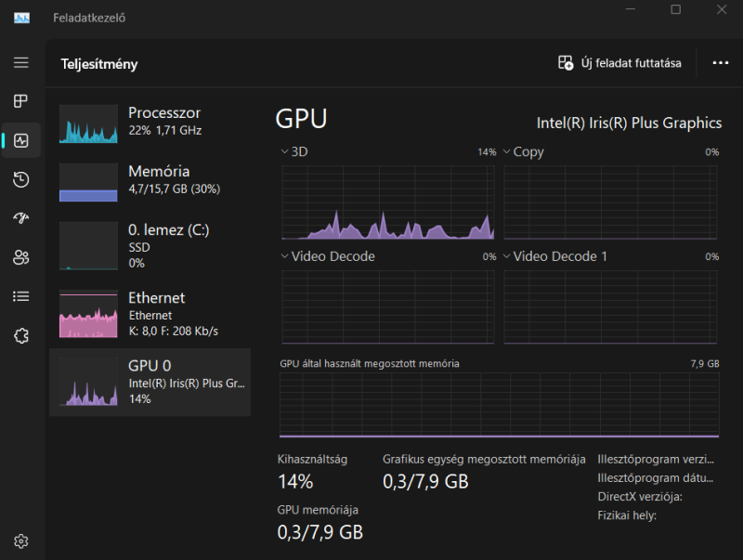This screenshot has width=743, height=560.
Task: Open the Processes page icon
Action: [20, 101]
